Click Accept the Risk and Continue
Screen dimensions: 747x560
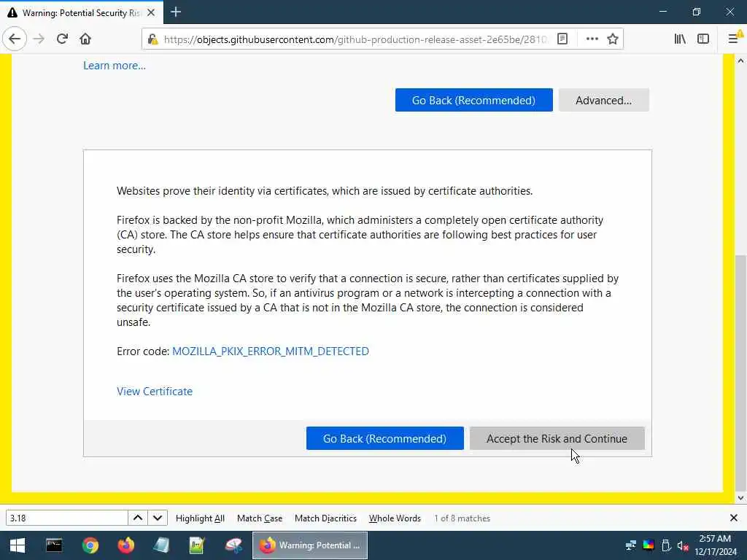tap(557, 438)
